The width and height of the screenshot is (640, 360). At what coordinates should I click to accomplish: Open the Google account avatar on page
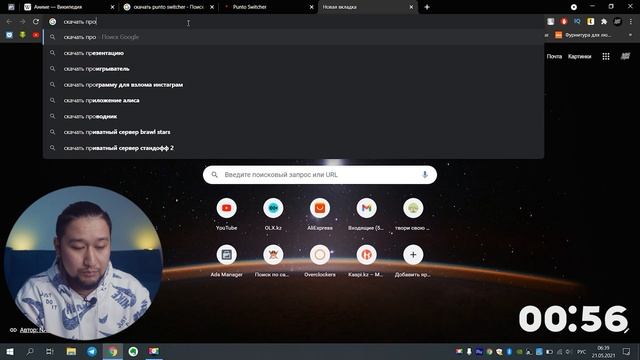coord(625,56)
